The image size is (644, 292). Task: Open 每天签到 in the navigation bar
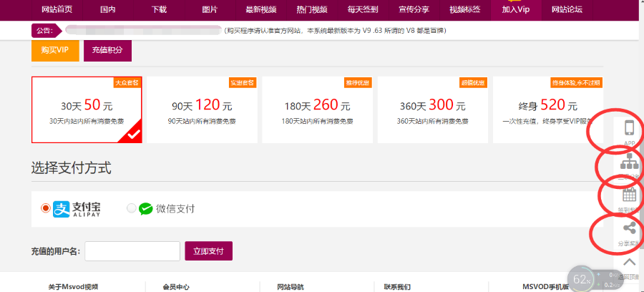tap(363, 10)
